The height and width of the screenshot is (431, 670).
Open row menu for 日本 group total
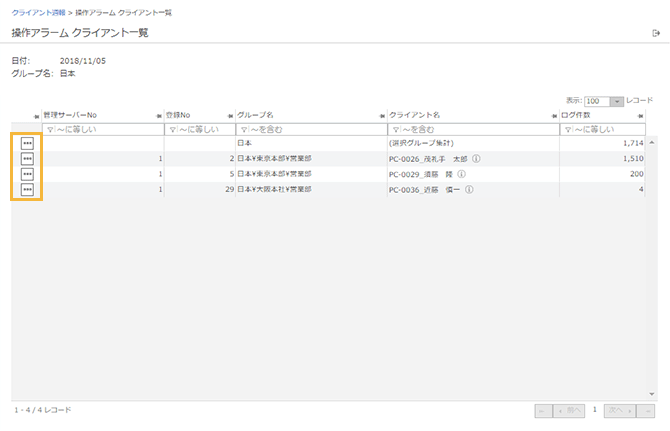point(27,143)
